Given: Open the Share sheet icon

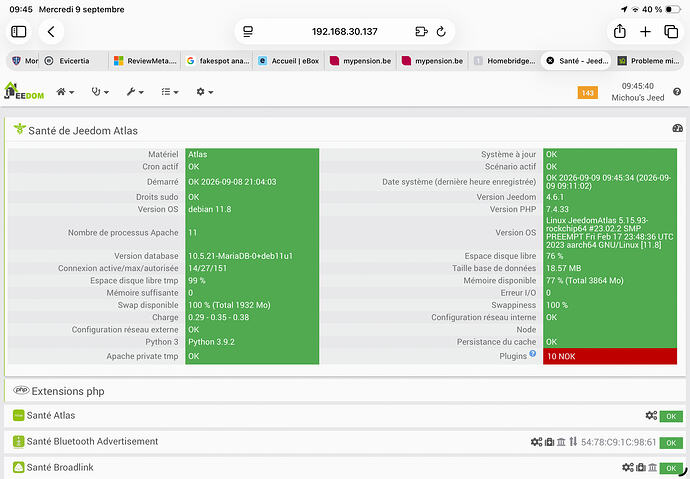Looking at the screenshot, I should pyautogui.click(x=620, y=31).
